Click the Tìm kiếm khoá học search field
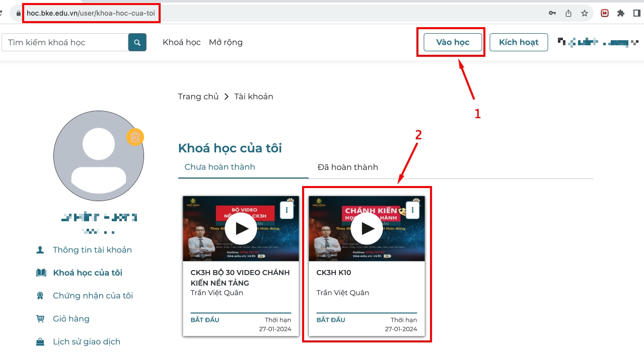 pos(65,43)
